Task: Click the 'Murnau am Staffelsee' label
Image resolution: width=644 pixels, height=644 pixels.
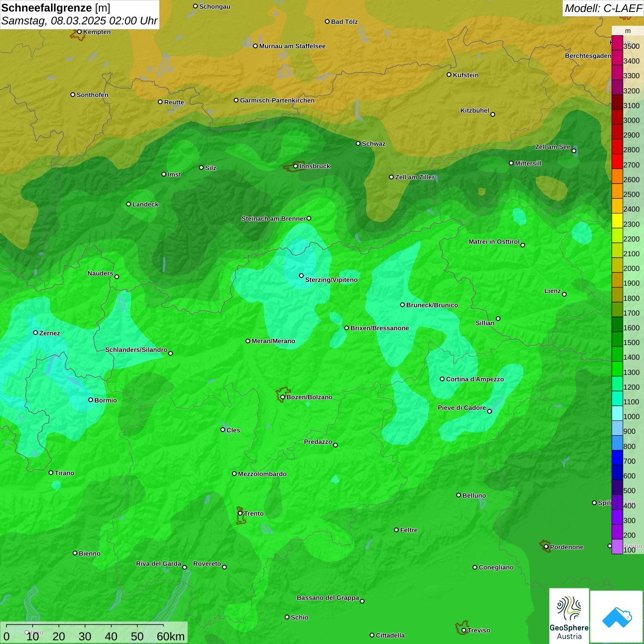Action: click(292, 46)
